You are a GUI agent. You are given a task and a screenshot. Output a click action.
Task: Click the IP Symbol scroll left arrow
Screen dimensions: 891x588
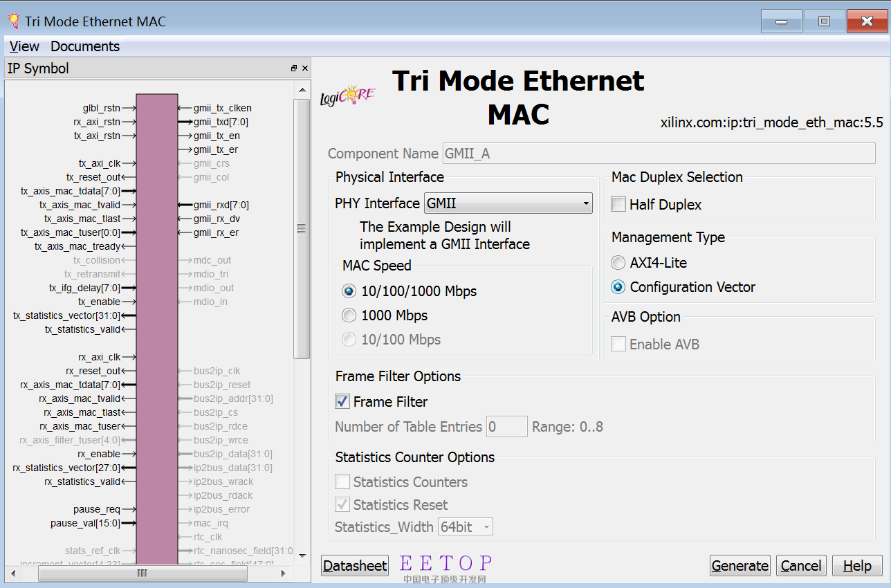(12, 573)
